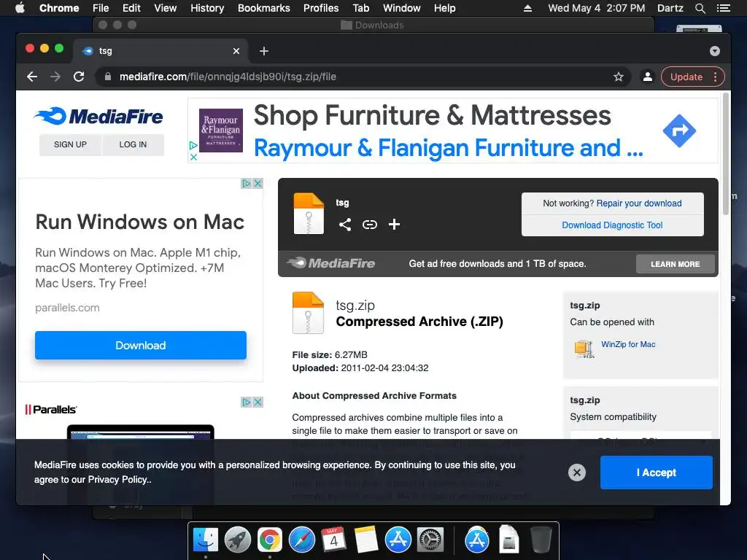Image resolution: width=747 pixels, height=560 pixels.
Task: Open the Chrome profile icon
Action: tap(648, 77)
